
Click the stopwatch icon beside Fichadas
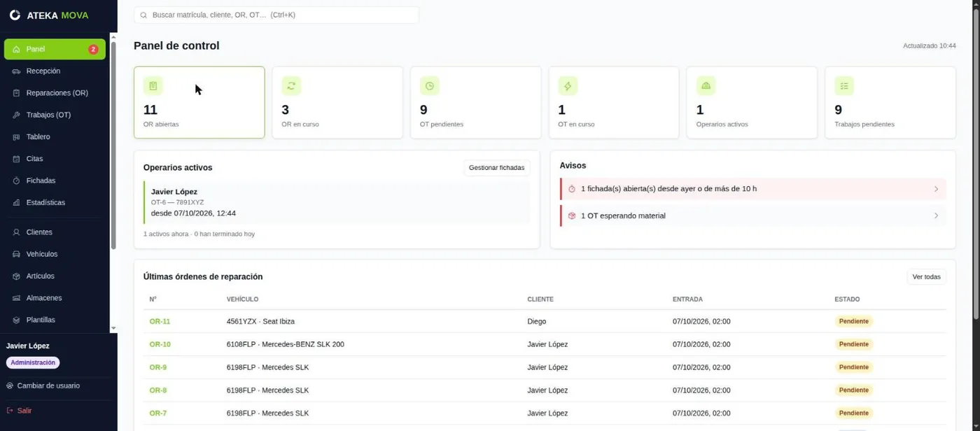tap(16, 181)
